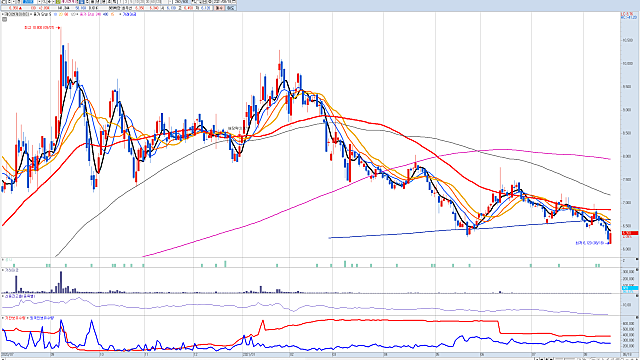Click the left pink button in the quote bar
The image size is (640, 360).
coord(219,8)
